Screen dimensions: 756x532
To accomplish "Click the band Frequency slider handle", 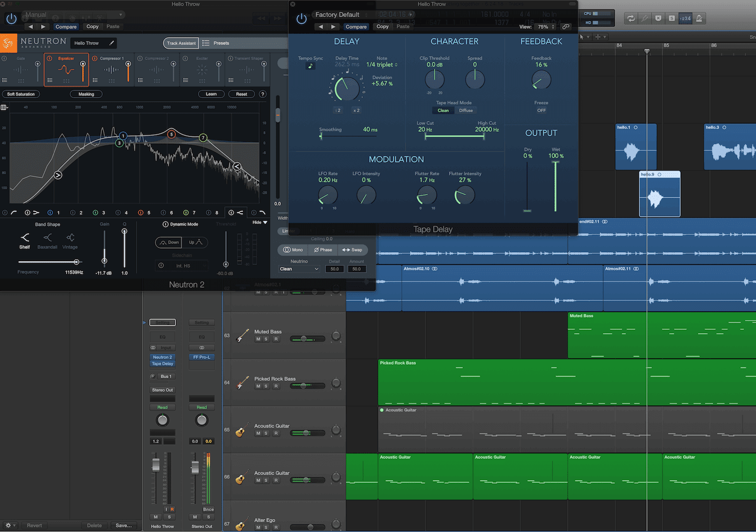I will click(x=77, y=262).
